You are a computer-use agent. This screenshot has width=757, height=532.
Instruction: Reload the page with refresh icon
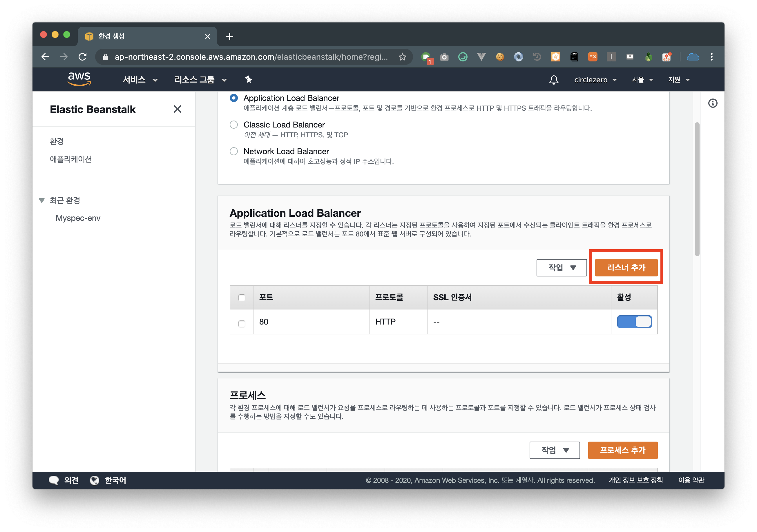click(x=82, y=57)
